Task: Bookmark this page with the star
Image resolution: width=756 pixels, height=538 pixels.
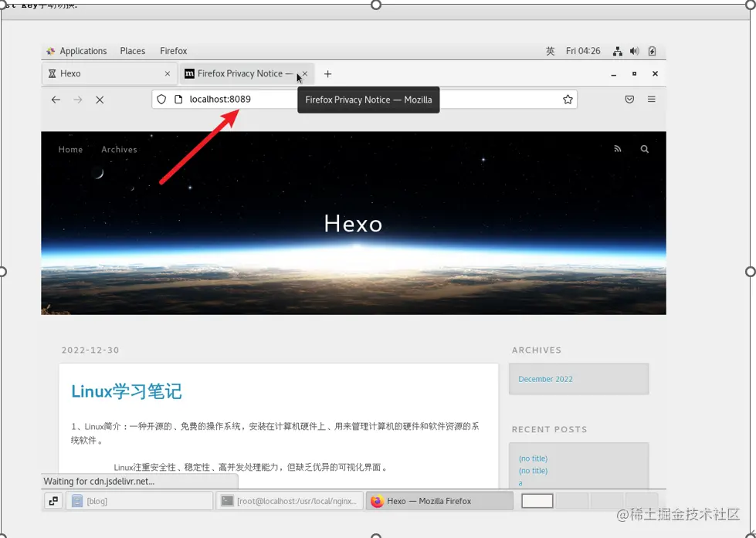Action: pos(568,100)
